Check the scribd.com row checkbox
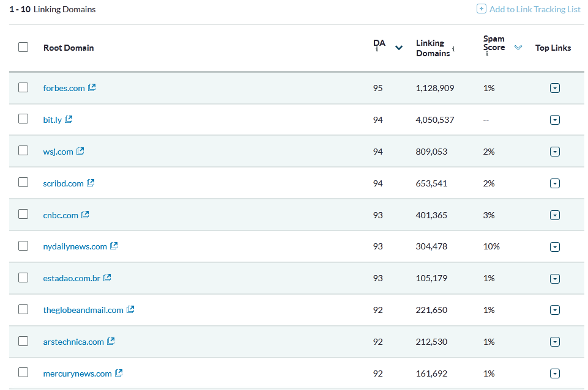This screenshot has width=588, height=390. pyautogui.click(x=23, y=182)
